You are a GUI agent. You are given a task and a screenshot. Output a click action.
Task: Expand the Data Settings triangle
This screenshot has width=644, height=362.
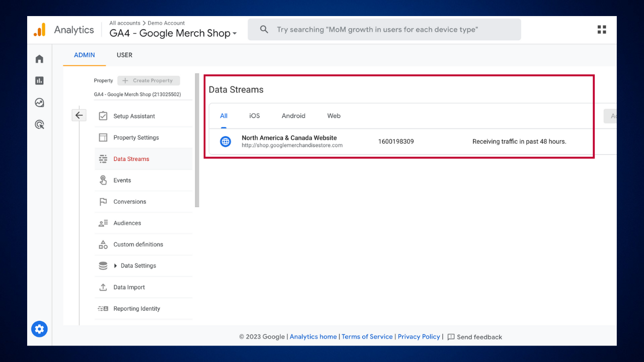tap(115, 266)
